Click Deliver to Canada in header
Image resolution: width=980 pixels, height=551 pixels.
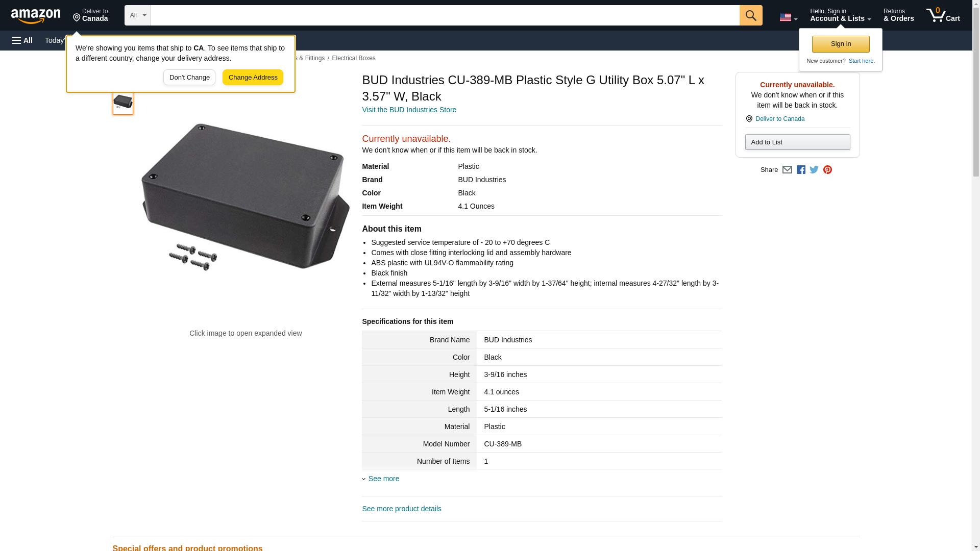click(90, 15)
